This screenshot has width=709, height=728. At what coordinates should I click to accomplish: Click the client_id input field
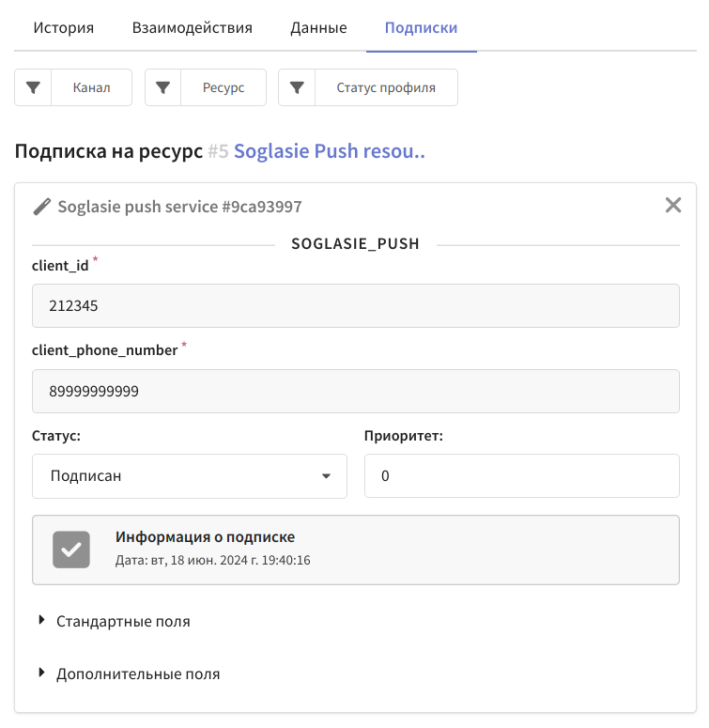pos(355,305)
